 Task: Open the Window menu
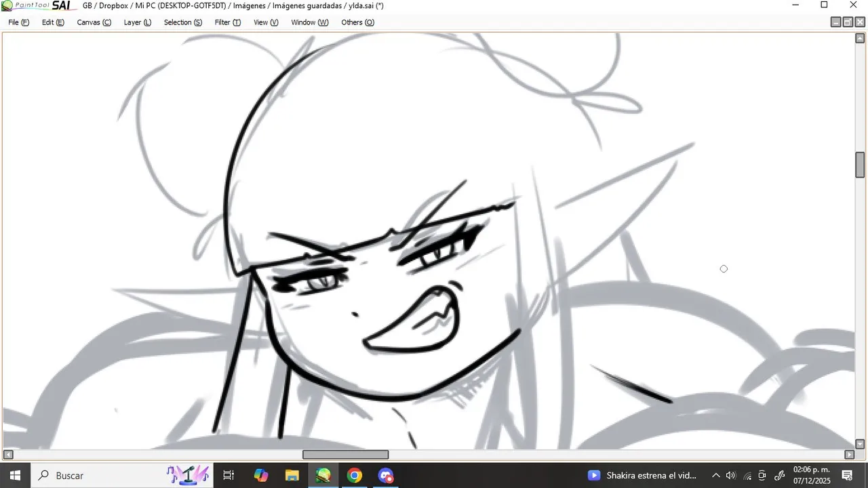click(x=309, y=22)
